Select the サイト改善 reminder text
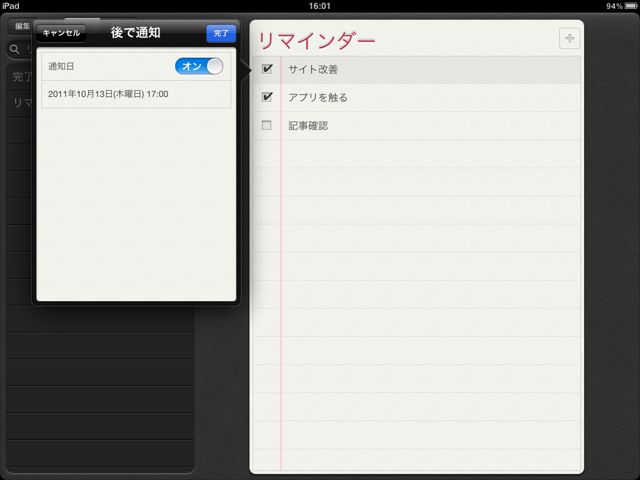The width and height of the screenshot is (640, 480). 313,69
